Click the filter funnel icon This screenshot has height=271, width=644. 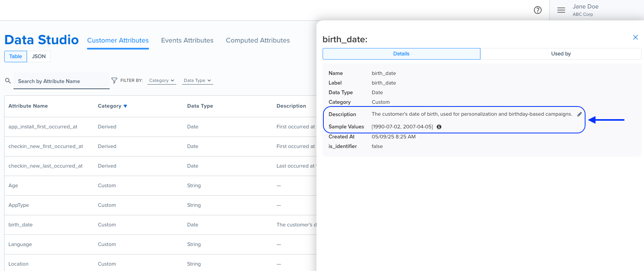[114, 80]
